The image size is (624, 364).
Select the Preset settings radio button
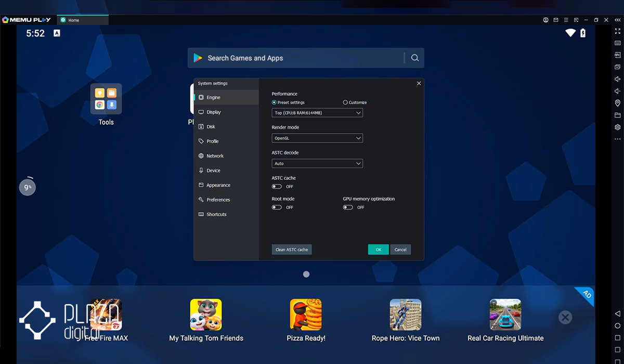(274, 102)
